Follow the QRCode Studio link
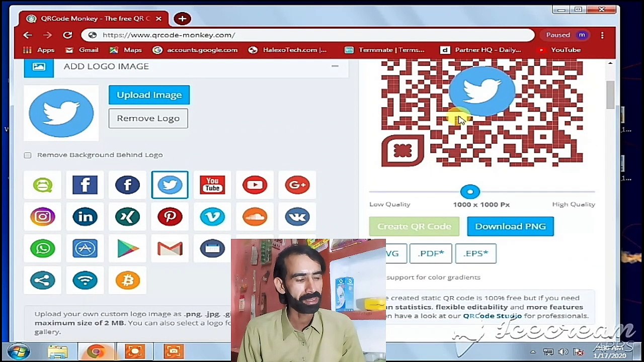 pos(492,316)
